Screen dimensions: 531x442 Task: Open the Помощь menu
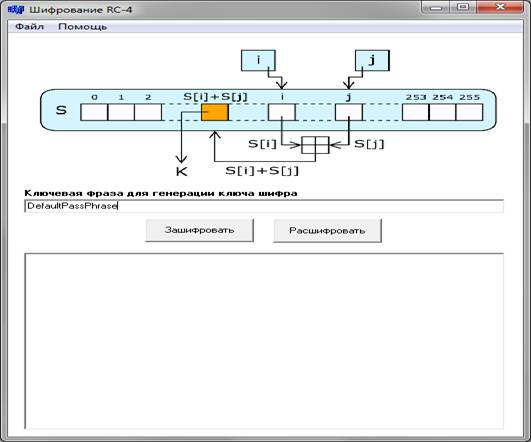coord(83,26)
